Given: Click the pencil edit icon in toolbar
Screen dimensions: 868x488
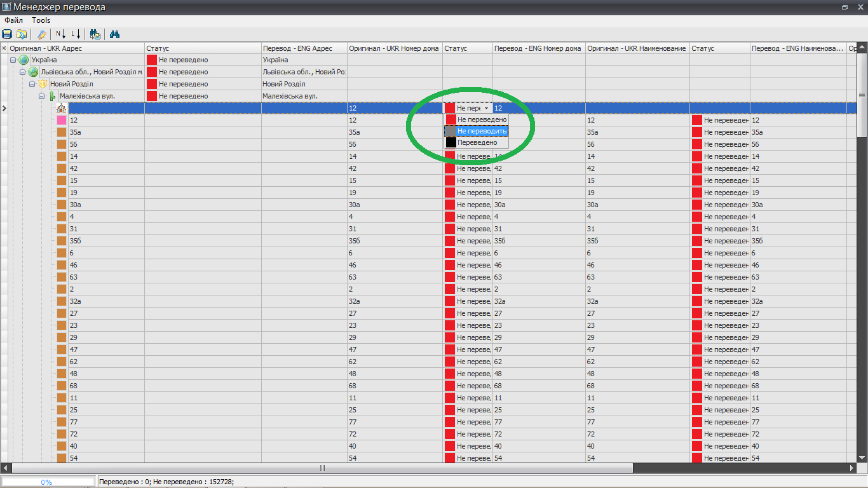Looking at the screenshot, I should (42, 34).
